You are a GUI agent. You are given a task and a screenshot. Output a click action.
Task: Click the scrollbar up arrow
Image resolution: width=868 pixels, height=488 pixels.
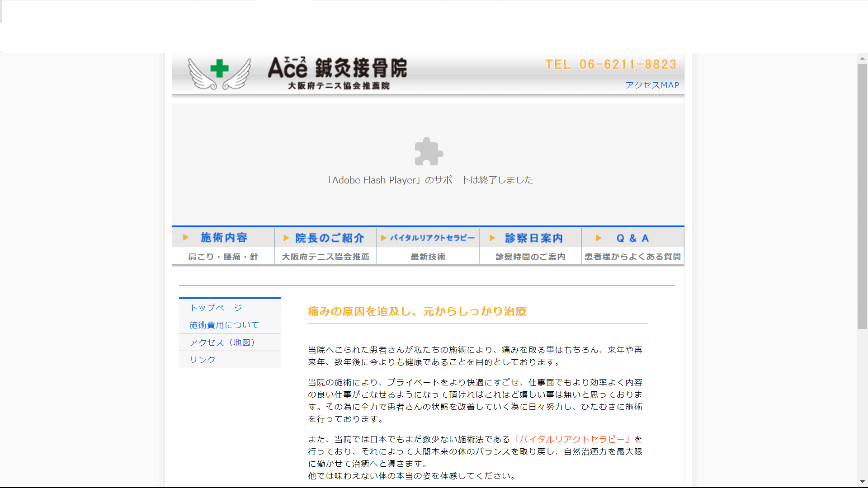[x=862, y=58]
